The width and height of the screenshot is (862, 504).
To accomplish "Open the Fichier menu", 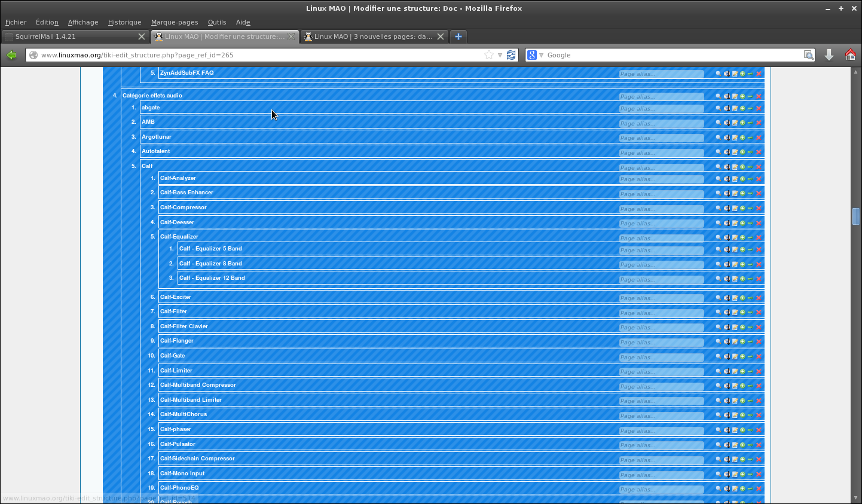I will click(x=16, y=22).
